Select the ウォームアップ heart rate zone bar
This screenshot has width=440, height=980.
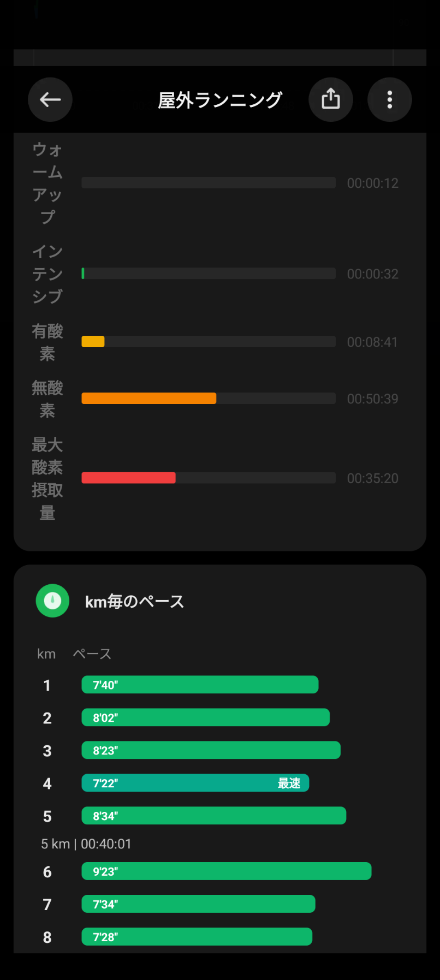point(208,183)
